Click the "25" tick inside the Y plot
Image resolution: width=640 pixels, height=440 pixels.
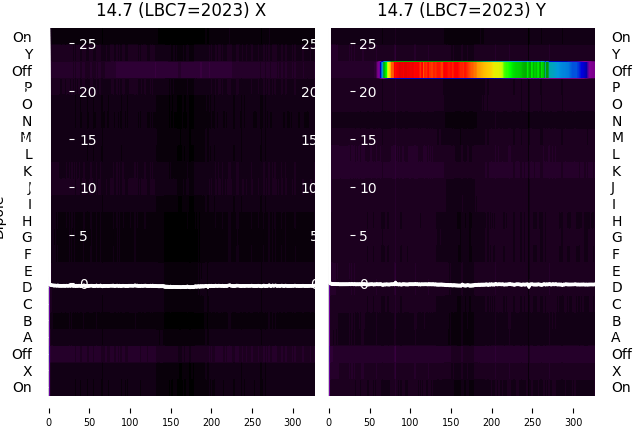coord(367,44)
